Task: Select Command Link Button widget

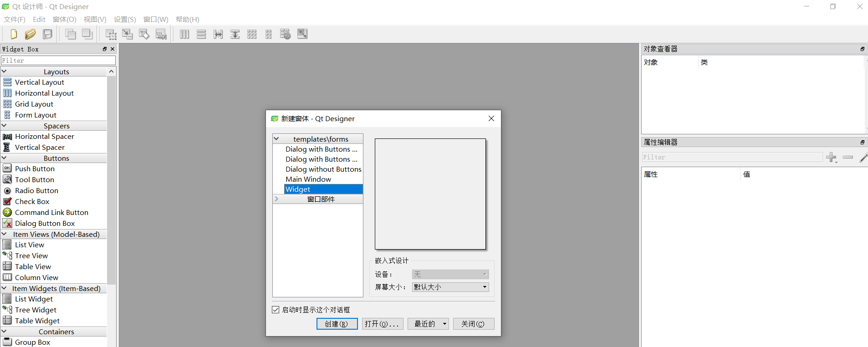Action: click(51, 212)
